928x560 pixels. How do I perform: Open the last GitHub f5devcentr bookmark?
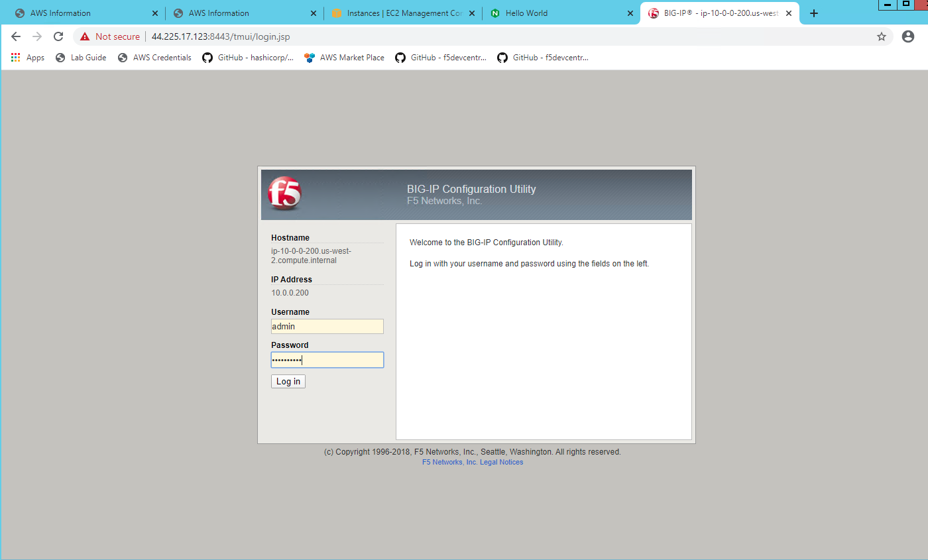pos(543,58)
